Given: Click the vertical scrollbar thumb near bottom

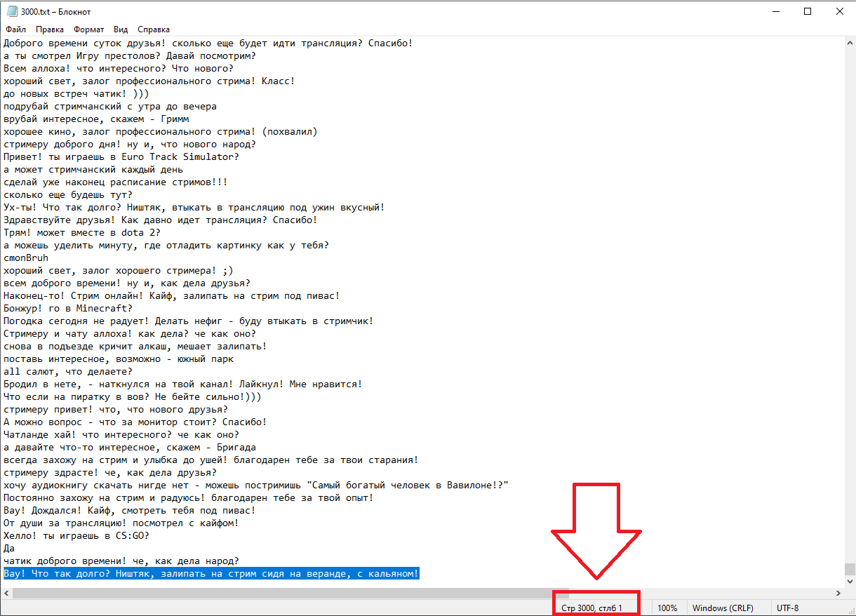Looking at the screenshot, I should point(850,569).
